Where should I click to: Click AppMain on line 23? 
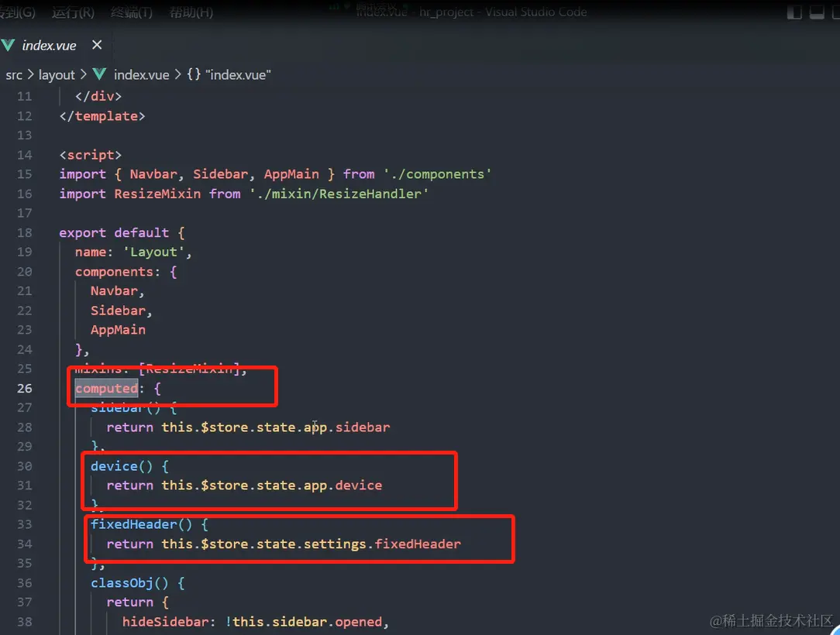point(118,330)
